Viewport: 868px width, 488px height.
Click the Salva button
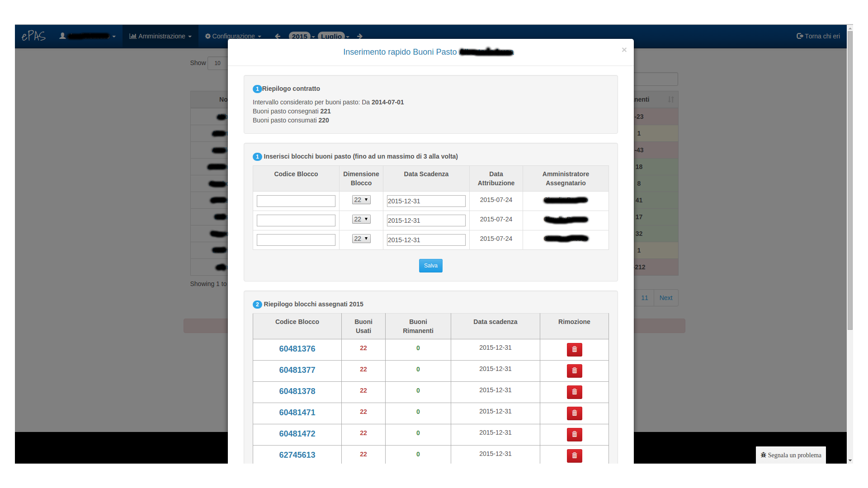[x=430, y=266]
